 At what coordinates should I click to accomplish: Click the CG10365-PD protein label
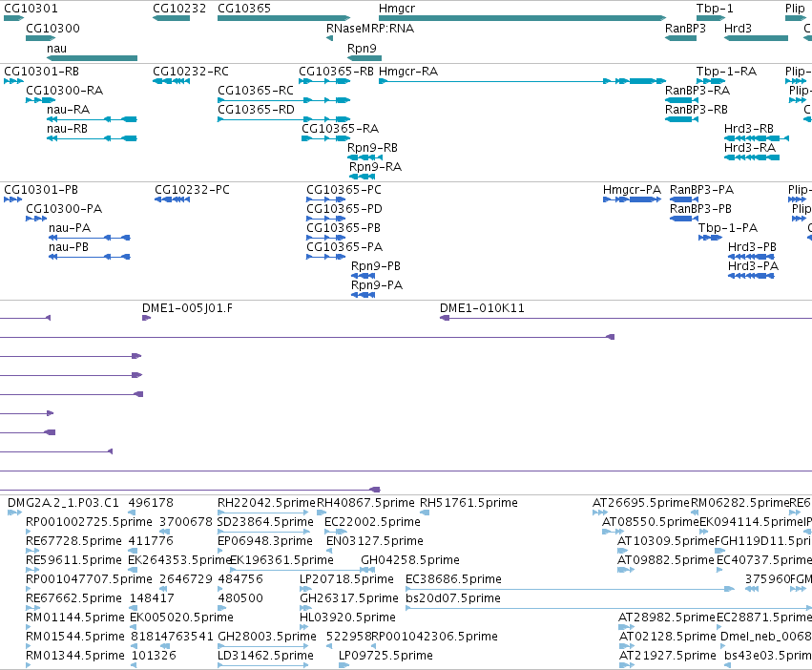tap(344, 209)
